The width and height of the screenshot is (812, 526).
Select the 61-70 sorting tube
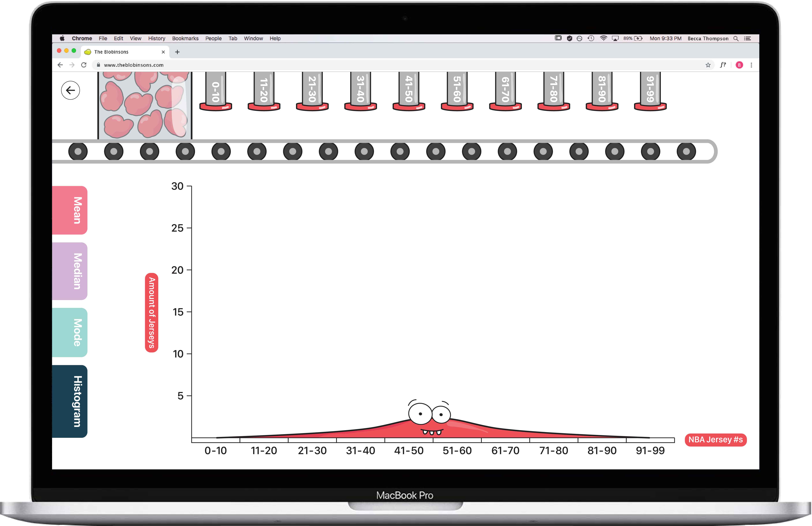[x=505, y=91]
